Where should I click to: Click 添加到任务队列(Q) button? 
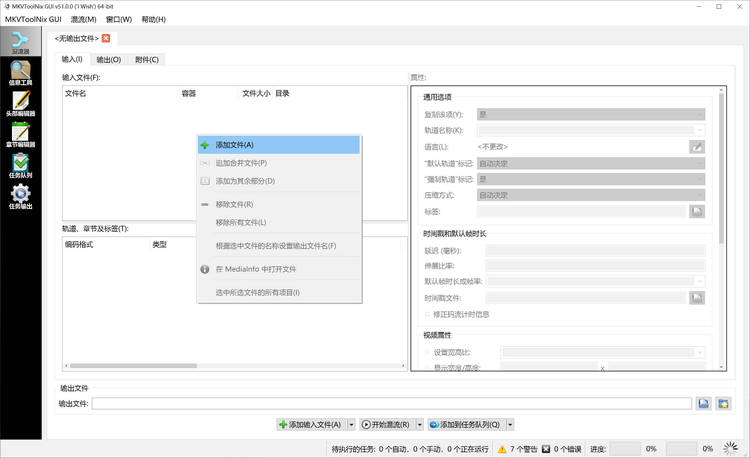(466, 425)
